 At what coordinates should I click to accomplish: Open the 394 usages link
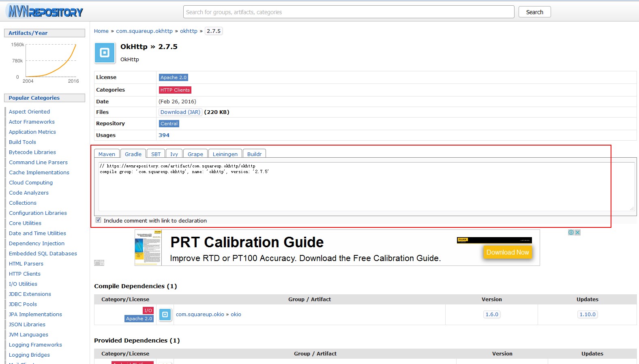coord(164,135)
